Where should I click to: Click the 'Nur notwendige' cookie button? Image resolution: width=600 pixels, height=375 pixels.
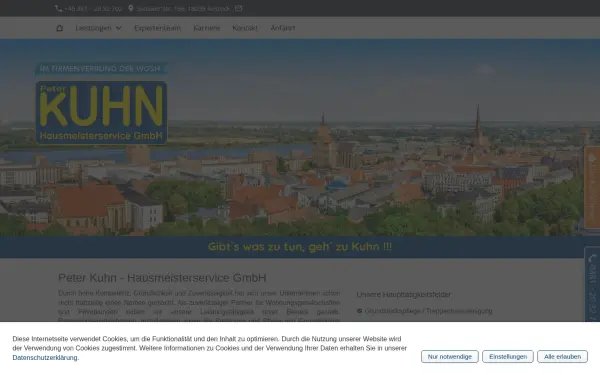click(450, 356)
